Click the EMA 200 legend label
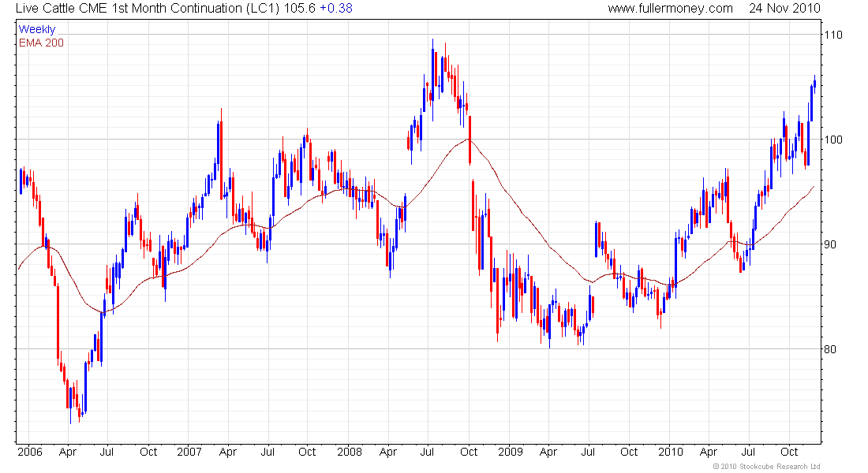 pos(41,43)
